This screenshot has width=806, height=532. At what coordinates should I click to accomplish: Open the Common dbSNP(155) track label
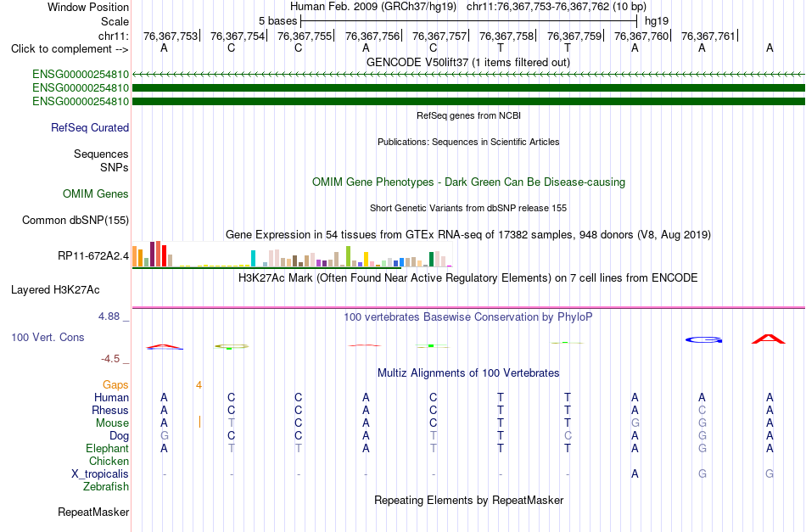pos(76,220)
